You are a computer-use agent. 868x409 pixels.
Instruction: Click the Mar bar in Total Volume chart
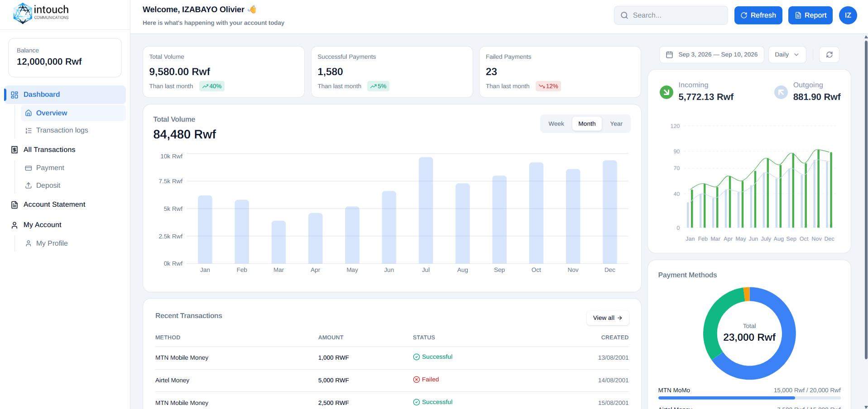(278, 242)
